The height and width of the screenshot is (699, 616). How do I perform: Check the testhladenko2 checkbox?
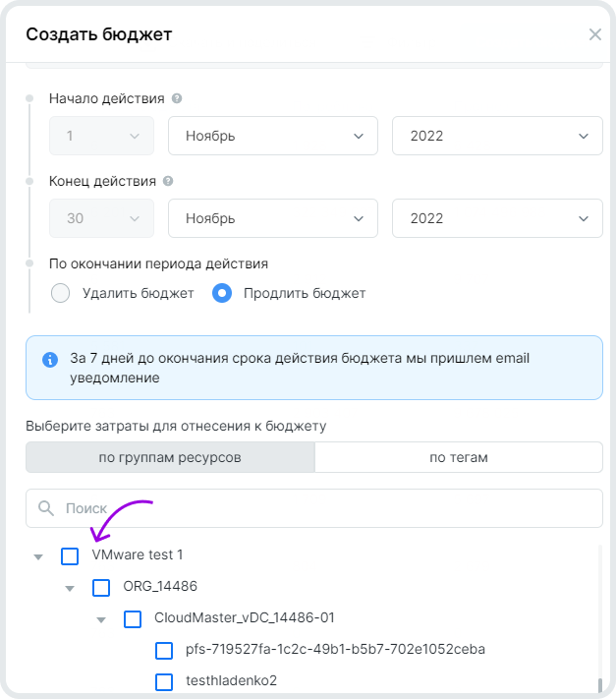164,682
